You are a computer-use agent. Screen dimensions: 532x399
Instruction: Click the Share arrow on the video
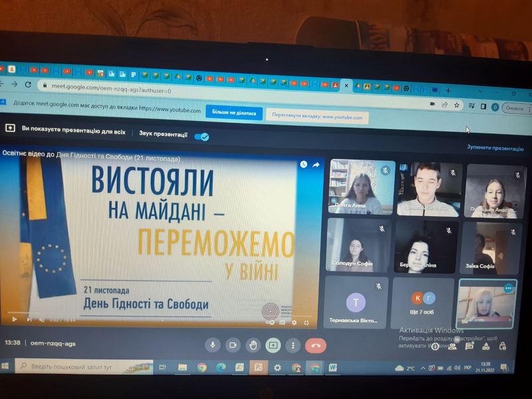(x=316, y=165)
